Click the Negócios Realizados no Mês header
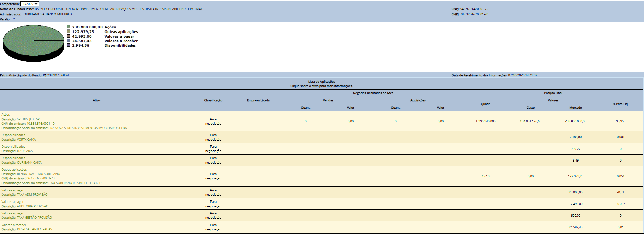 click(x=373, y=93)
